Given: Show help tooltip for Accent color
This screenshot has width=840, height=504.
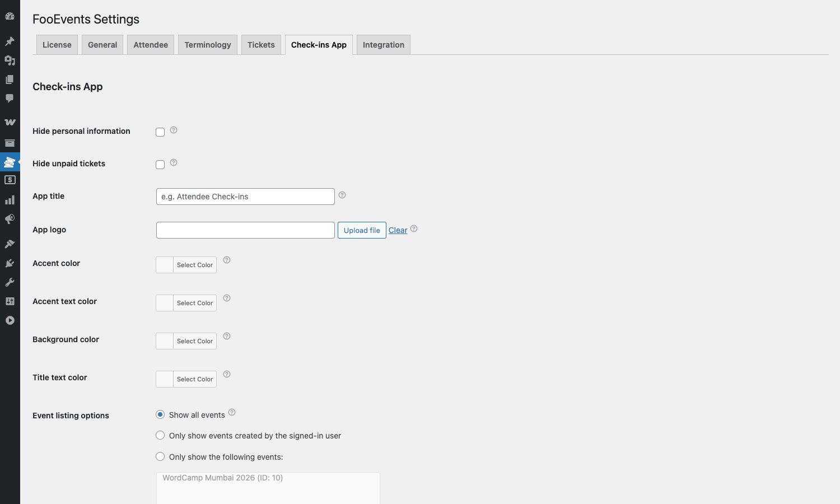Looking at the screenshot, I should 227,260.
